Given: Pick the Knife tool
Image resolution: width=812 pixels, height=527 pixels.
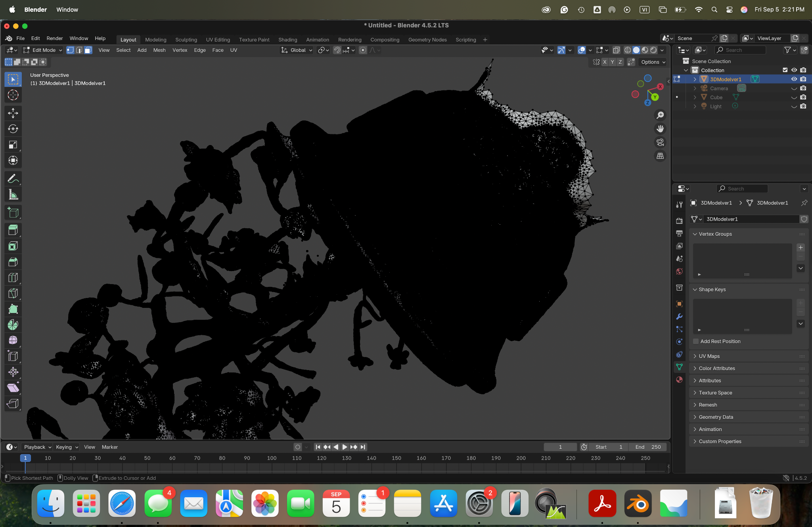Looking at the screenshot, I should click(x=13, y=294).
